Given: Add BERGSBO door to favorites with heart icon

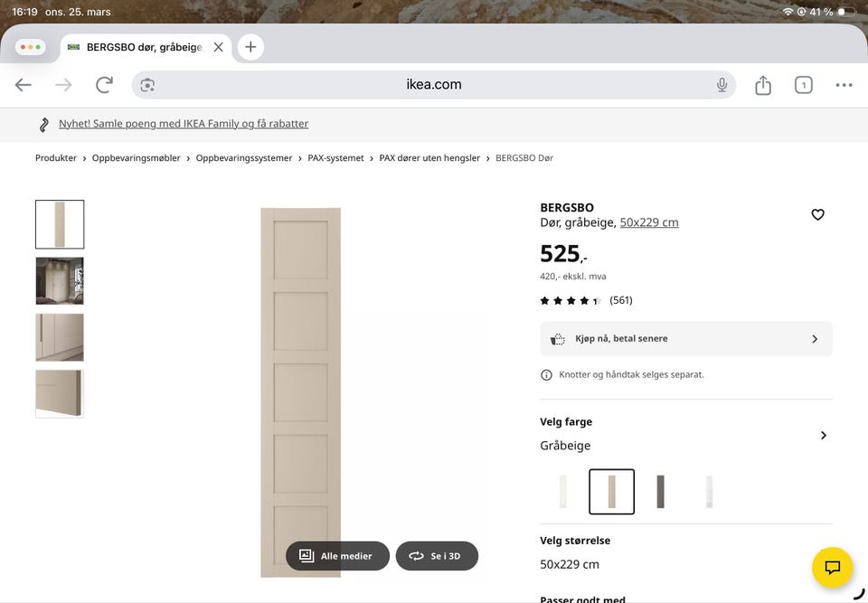Looking at the screenshot, I should [x=817, y=214].
